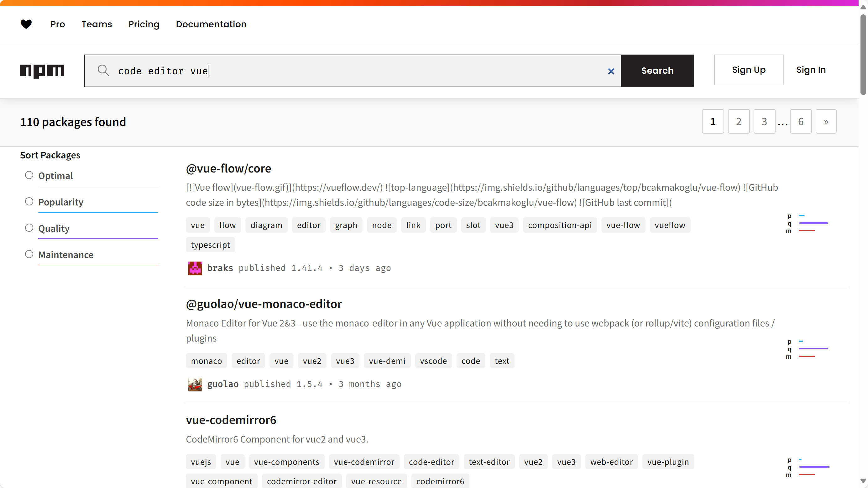This screenshot has height=488, width=868.
Task: Open braks avatar image
Action: pos(195,268)
